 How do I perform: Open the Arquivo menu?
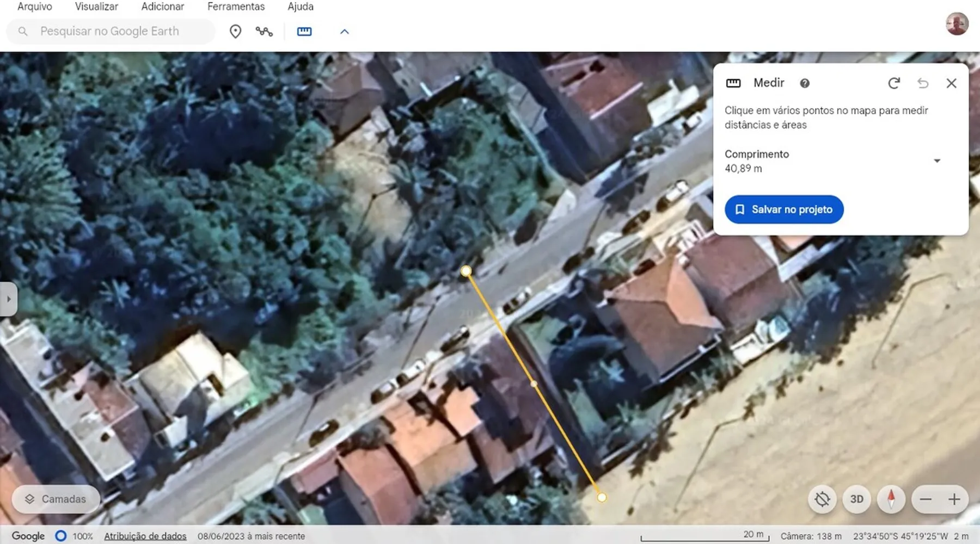pos(35,7)
